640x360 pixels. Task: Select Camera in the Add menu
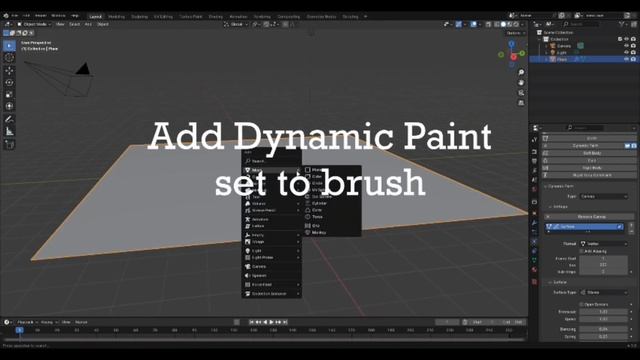coord(272,267)
